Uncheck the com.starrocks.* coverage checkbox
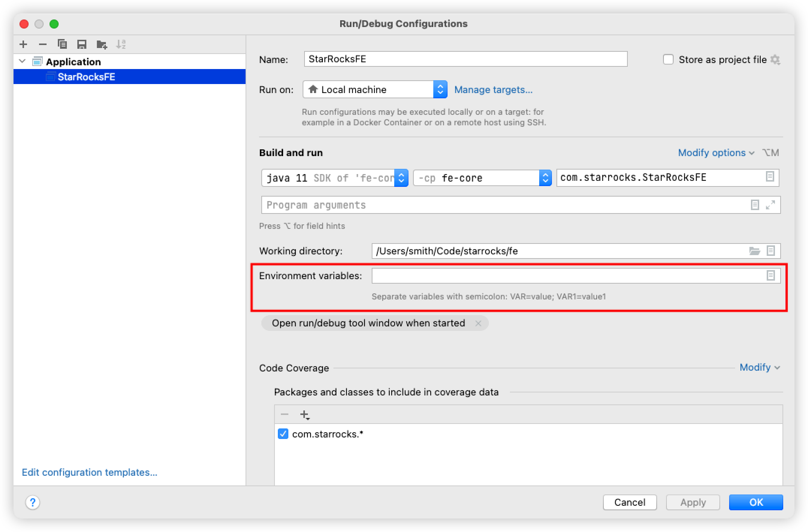Viewport: 808px width, 532px height. pyautogui.click(x=283, y=434)
